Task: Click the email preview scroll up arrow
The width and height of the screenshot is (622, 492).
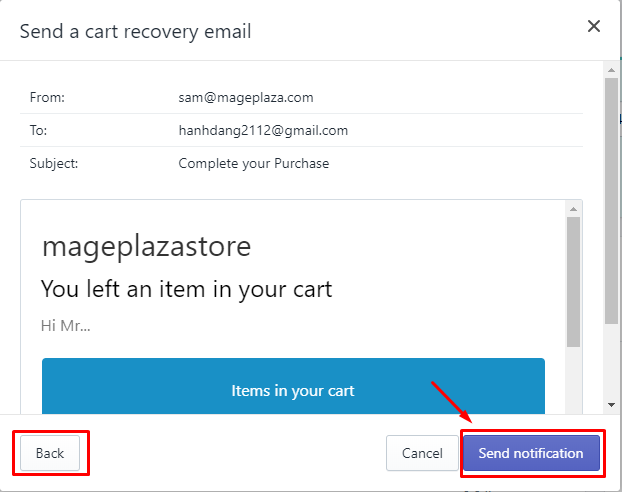Action: pyautogui.click(x=573, y=209)
